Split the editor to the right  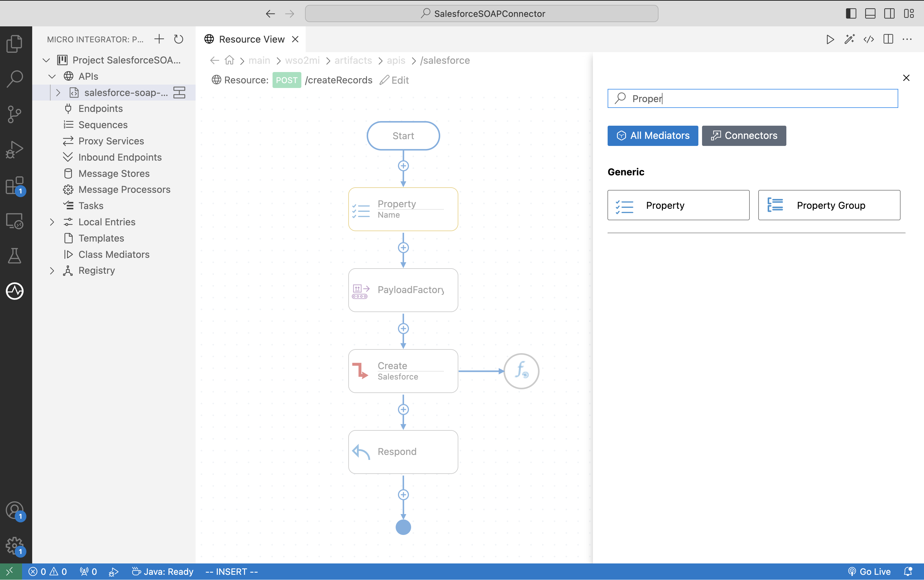point(888,39)
